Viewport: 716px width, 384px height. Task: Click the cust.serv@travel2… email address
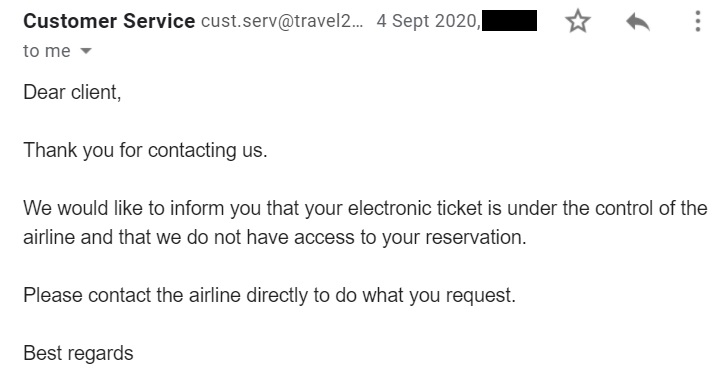tap(282, 21)
